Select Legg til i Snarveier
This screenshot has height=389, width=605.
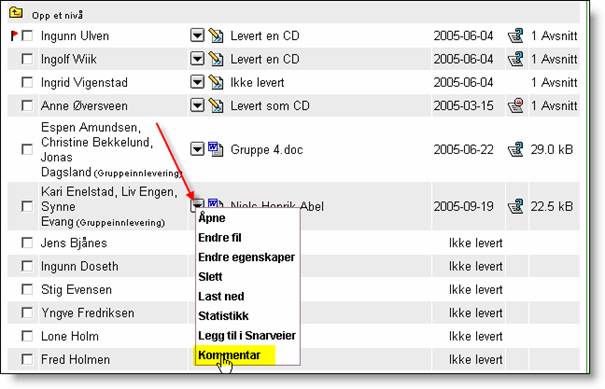[x=247, y=336]
